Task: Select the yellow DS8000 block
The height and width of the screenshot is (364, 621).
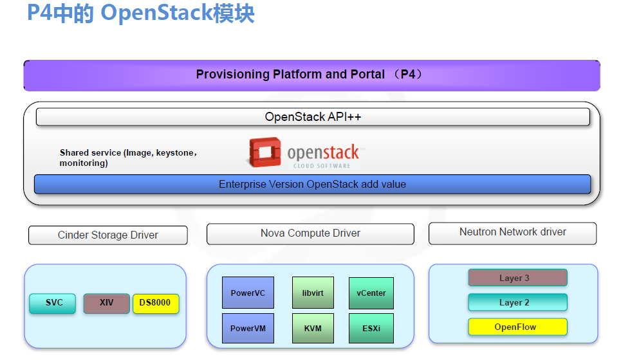Action: click(x=156, y=304)
